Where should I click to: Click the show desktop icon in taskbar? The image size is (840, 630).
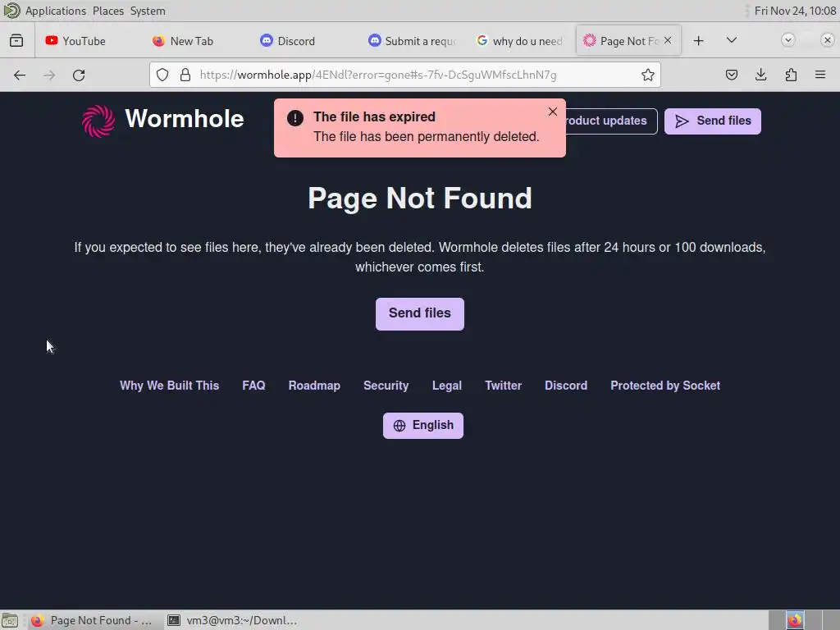10,620
